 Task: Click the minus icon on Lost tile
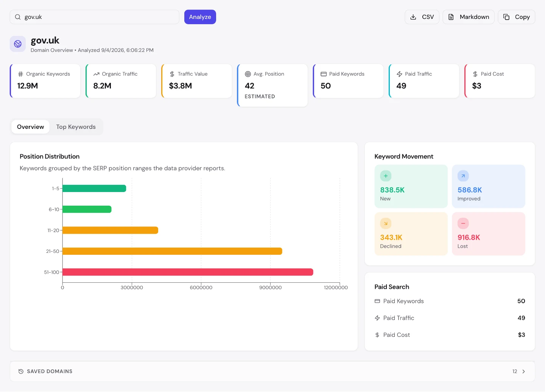point(463,223)
